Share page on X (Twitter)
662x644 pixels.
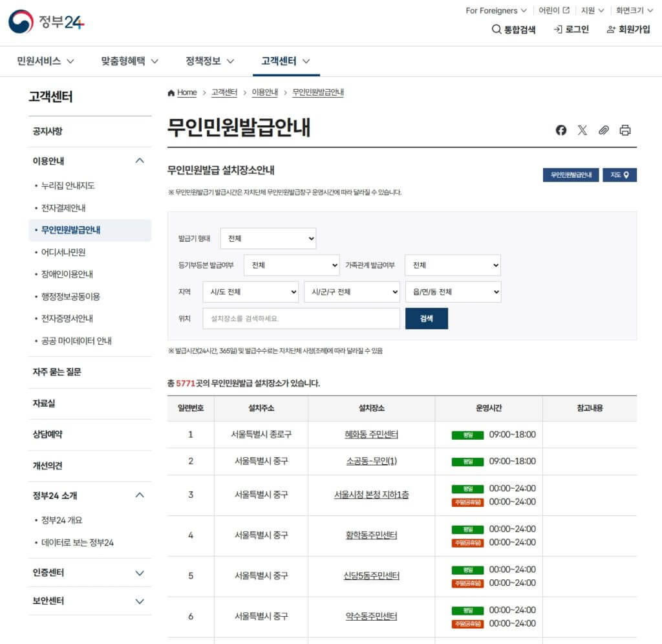(582, 130)
